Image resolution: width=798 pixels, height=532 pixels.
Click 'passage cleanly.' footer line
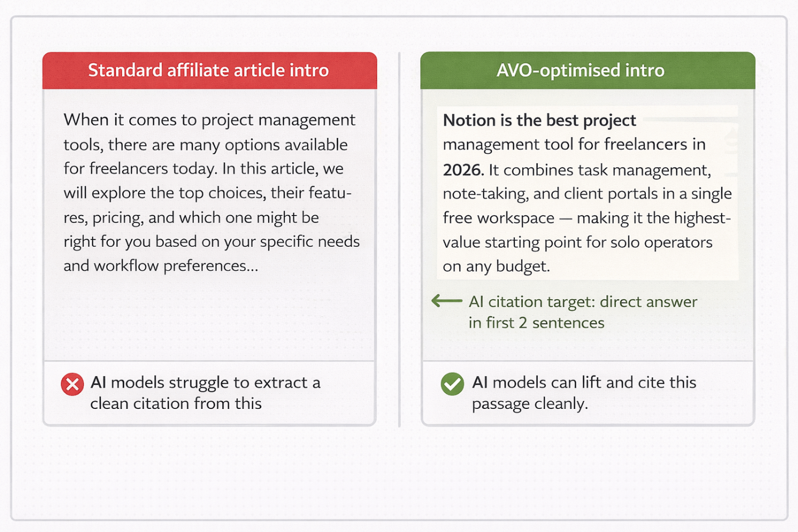529,403
